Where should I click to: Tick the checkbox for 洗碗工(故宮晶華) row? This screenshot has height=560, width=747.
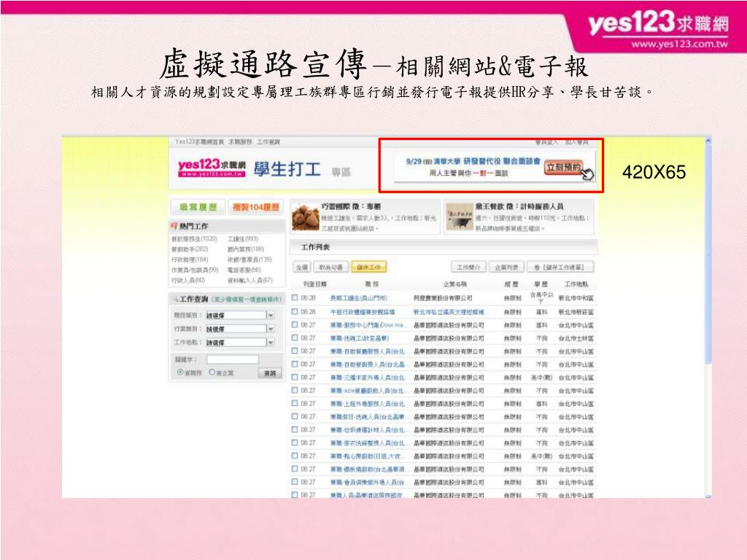point(295,338)
